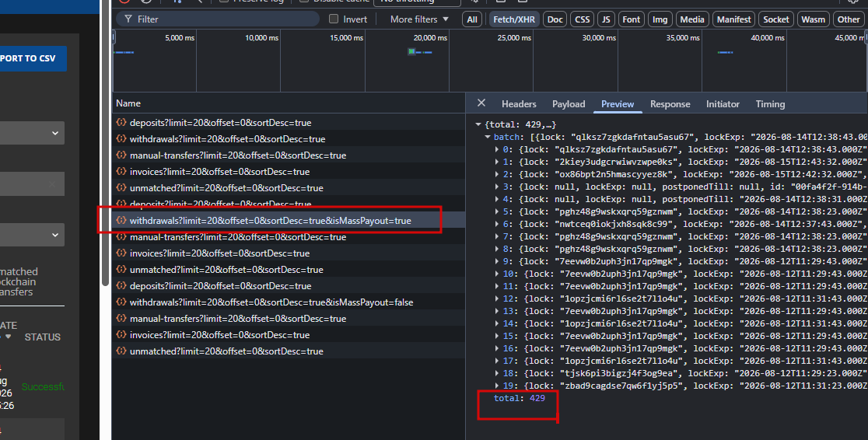Click the page's vertical scrollbar beside DevTools
Screen dimensions: 868x440
[105, 143]
